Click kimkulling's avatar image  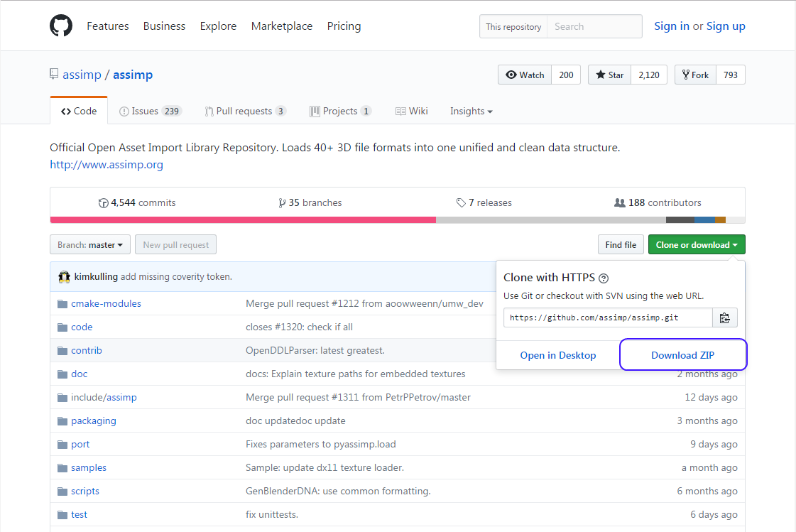[64, 277]
